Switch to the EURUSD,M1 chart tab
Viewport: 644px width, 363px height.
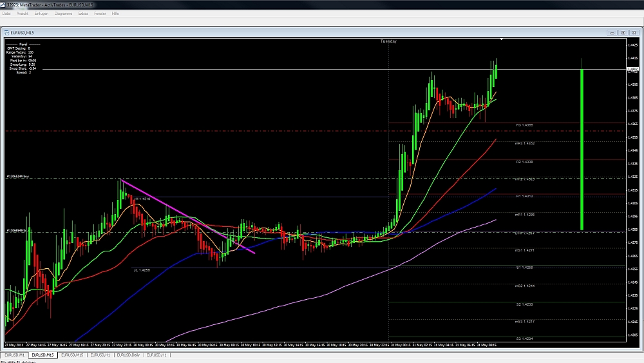[x=14, y=355]
